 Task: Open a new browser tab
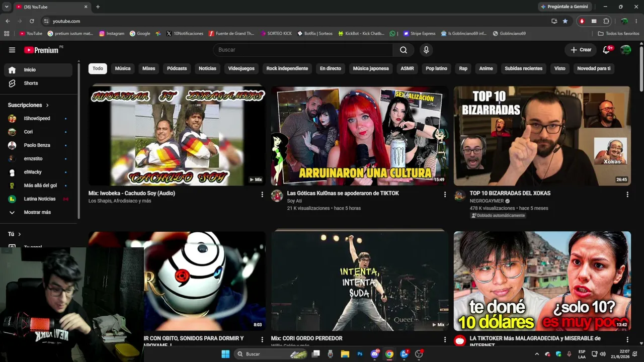98,7
